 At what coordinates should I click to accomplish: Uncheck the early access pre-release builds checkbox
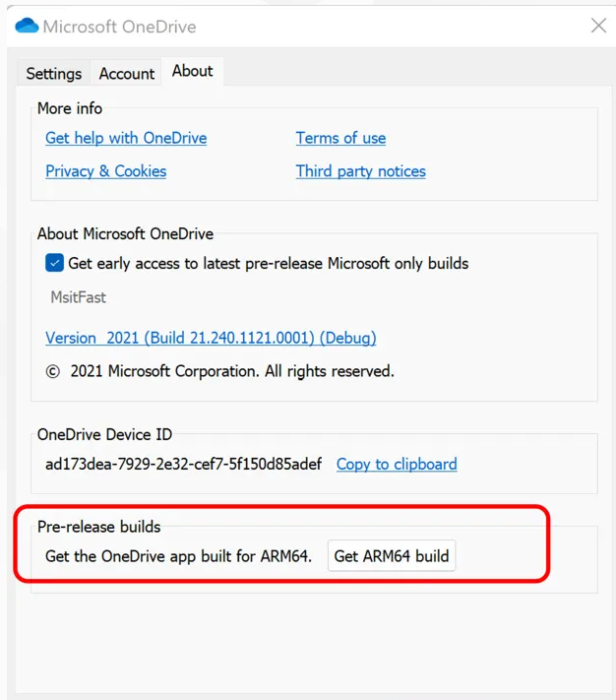coord(54,263)
